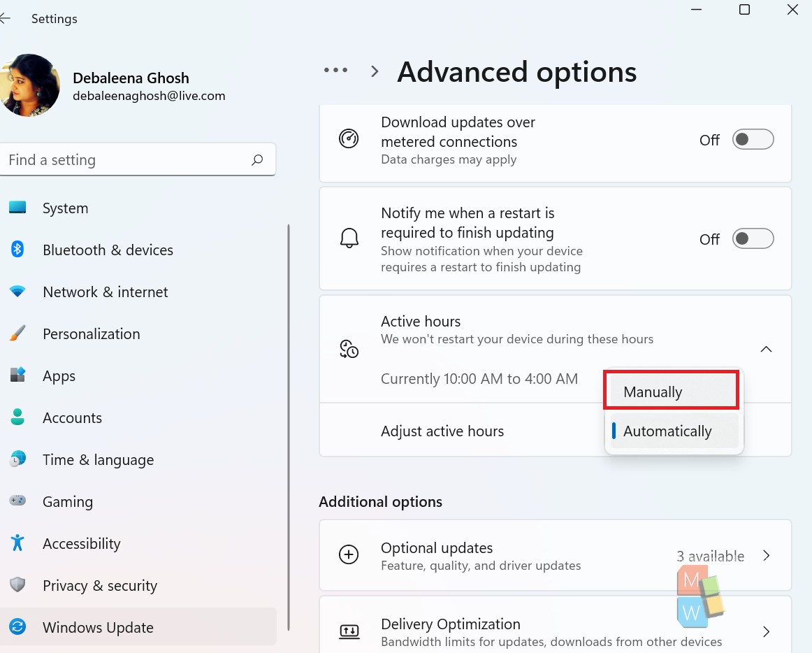
Task: Click the Additional options heading
Action: click(x=381, y=502)
